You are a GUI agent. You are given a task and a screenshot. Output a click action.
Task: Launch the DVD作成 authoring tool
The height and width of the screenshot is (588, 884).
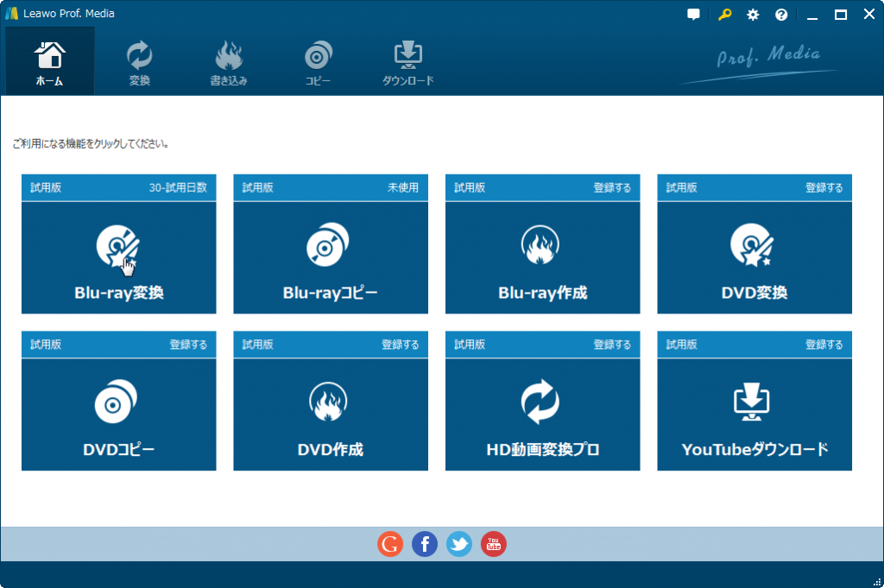pyautogui.click(x=330, y=406)
